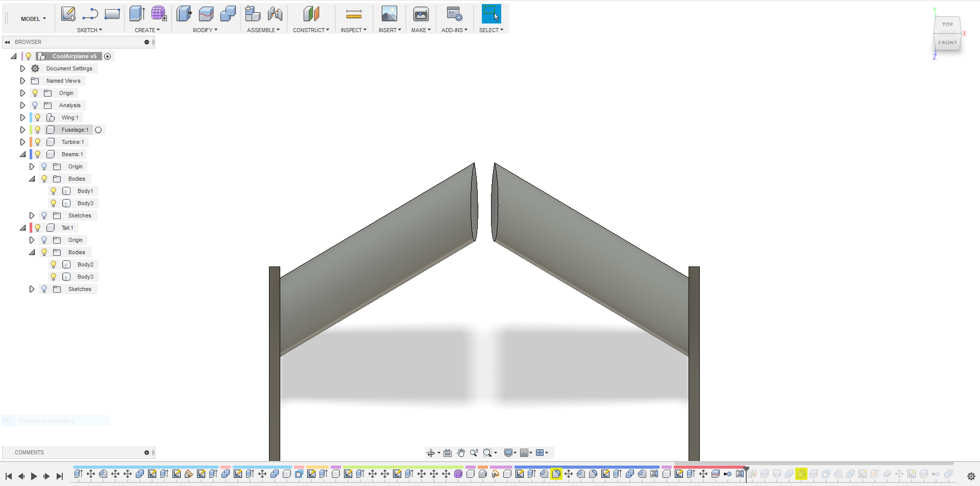
Task: Select the Joint tool icon
Action: 275,14
